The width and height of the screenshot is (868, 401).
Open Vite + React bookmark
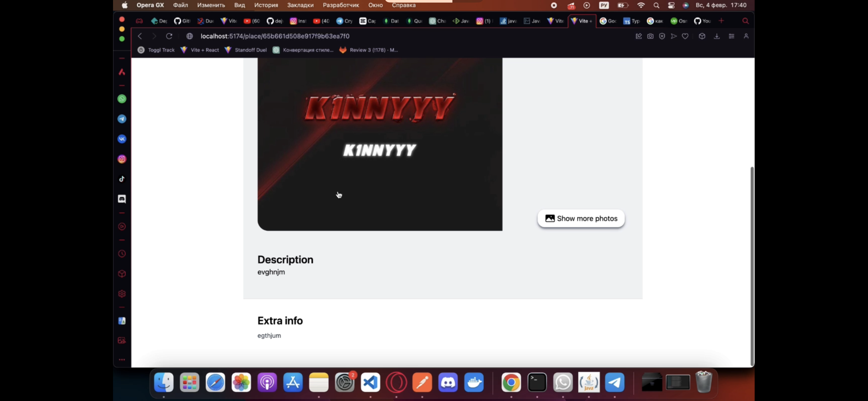200,50
